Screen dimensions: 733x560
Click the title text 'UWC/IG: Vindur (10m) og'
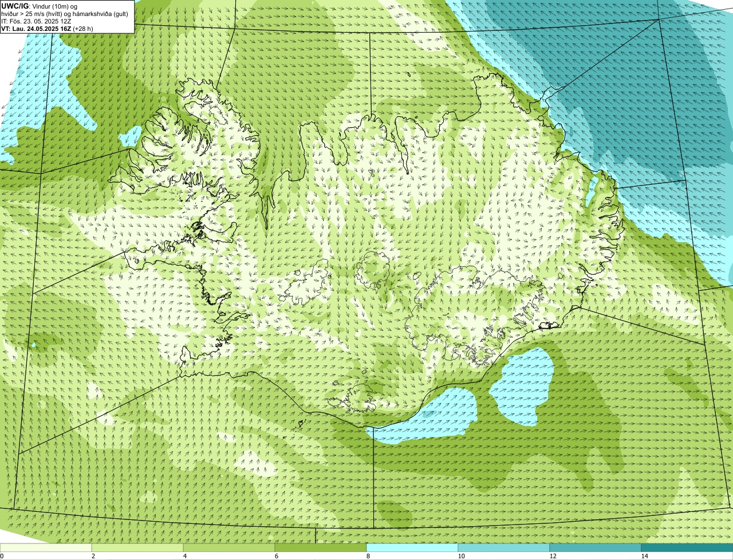(x=39, y=6)
